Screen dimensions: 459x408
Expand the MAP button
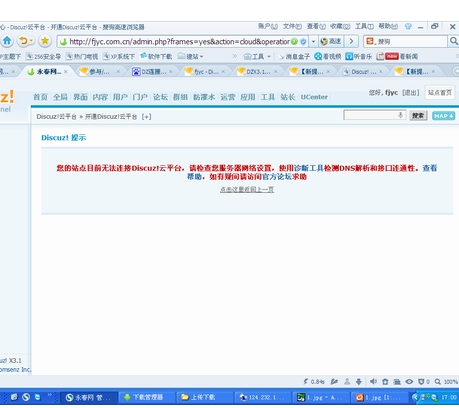(x=443, y=116)
